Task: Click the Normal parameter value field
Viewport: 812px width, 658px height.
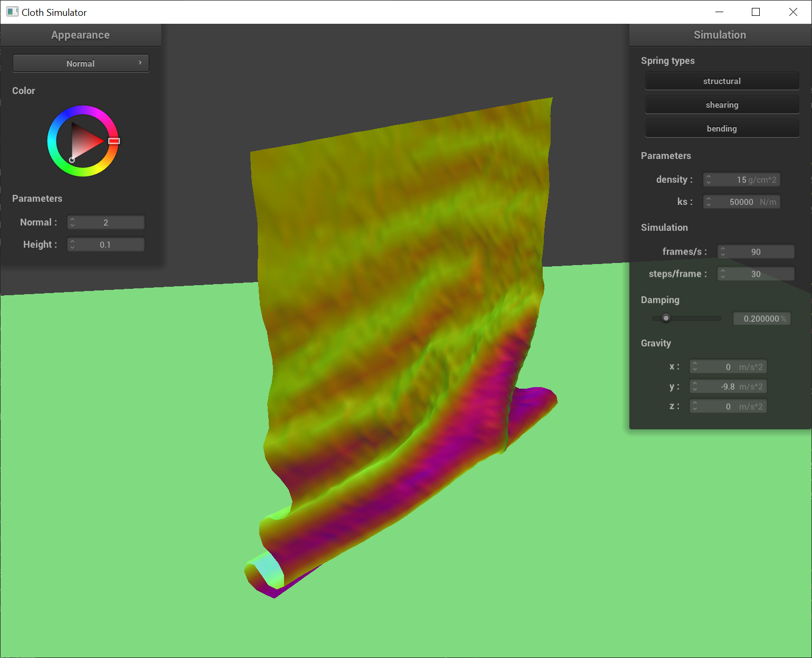Action: (x=106, y=222)
